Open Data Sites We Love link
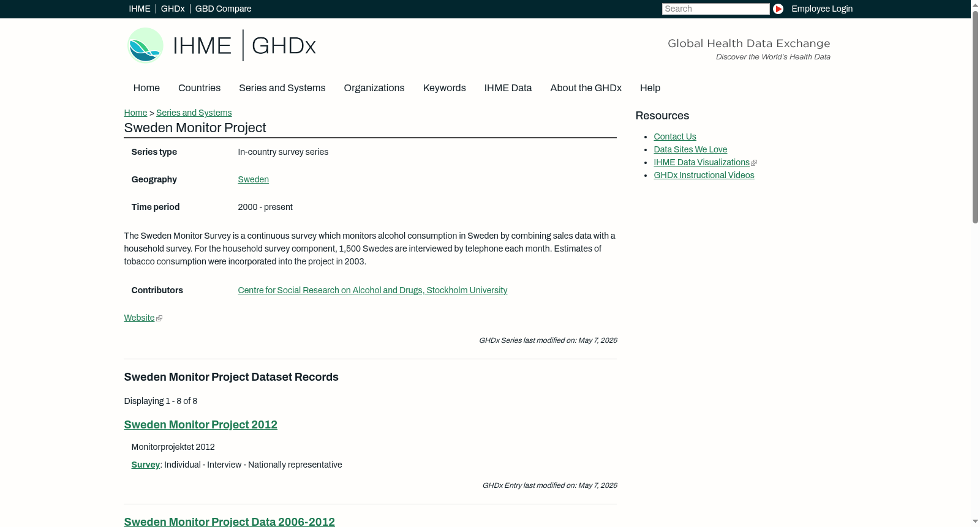Image resolution: width=980 pixels, height=527 pixels. point(690,150)
